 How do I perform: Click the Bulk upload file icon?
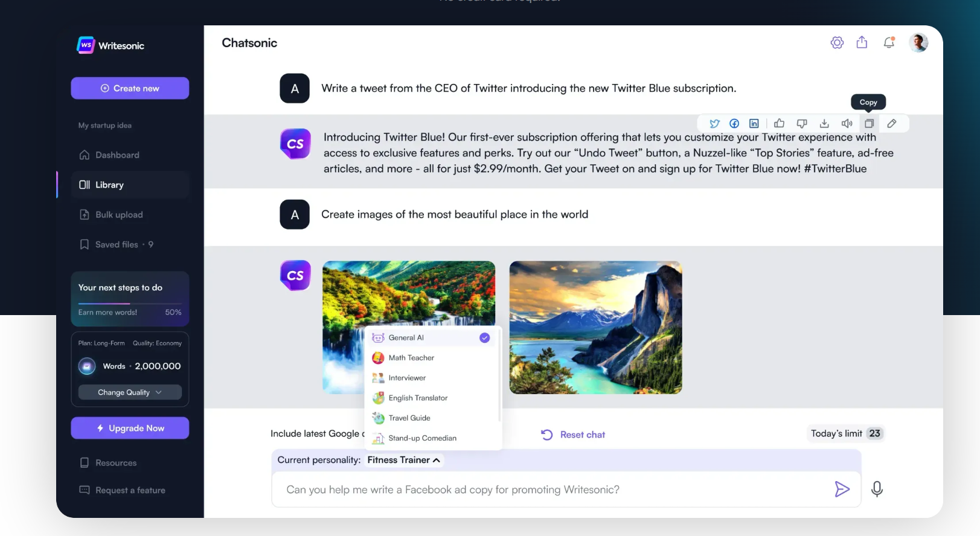[x=85, y=215]
